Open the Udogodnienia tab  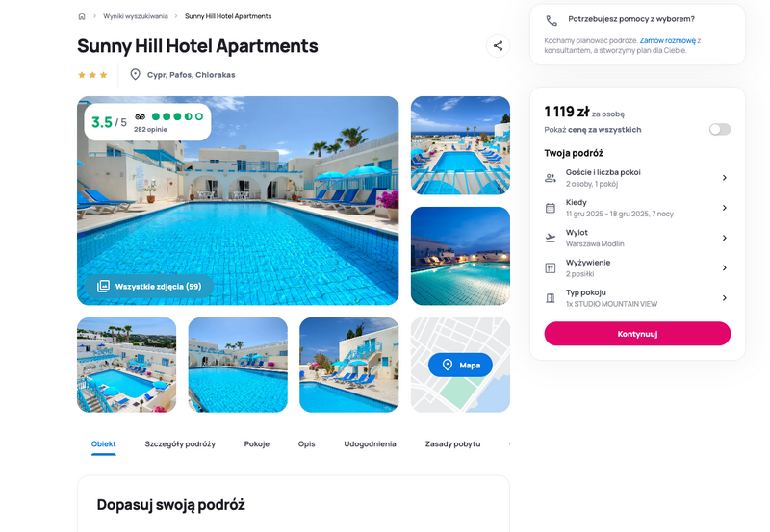point(370,443)
